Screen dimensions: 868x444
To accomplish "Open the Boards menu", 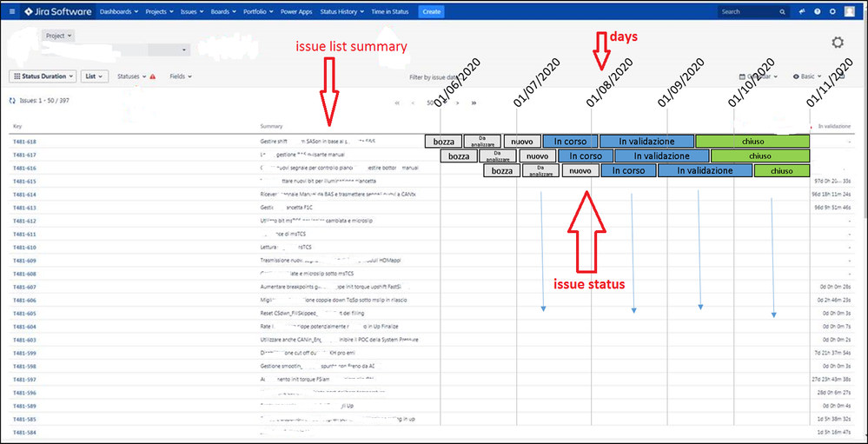I will 223,11.
